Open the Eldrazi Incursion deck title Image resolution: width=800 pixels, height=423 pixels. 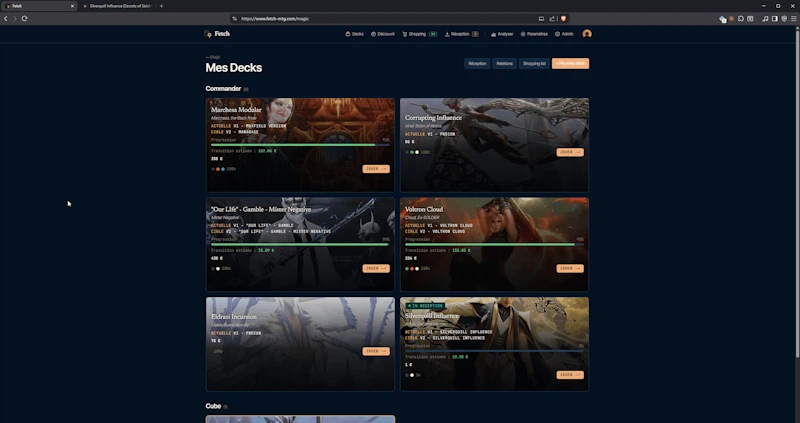pyautogui.click(x=234, y=317)
